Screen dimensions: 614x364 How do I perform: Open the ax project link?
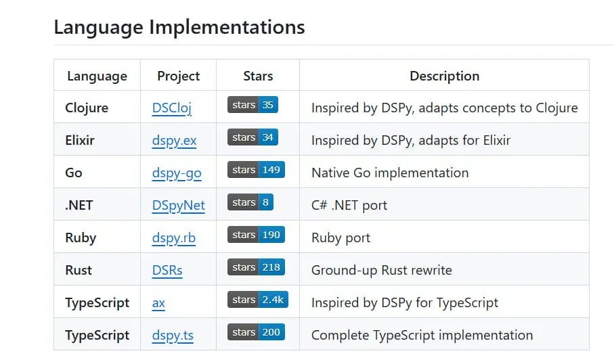click(158, 302)
